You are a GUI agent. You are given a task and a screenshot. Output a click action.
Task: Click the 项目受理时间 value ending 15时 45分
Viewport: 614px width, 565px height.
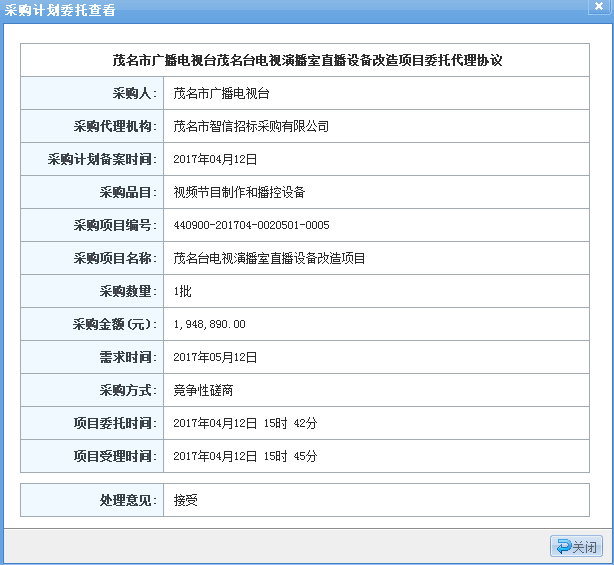pos(245,456)
